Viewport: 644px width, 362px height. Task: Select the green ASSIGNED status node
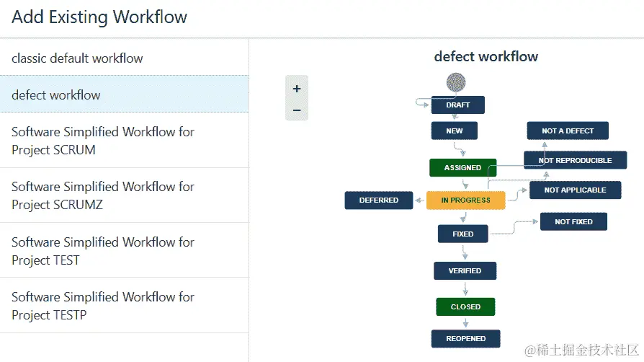click(x=463, y=168)
